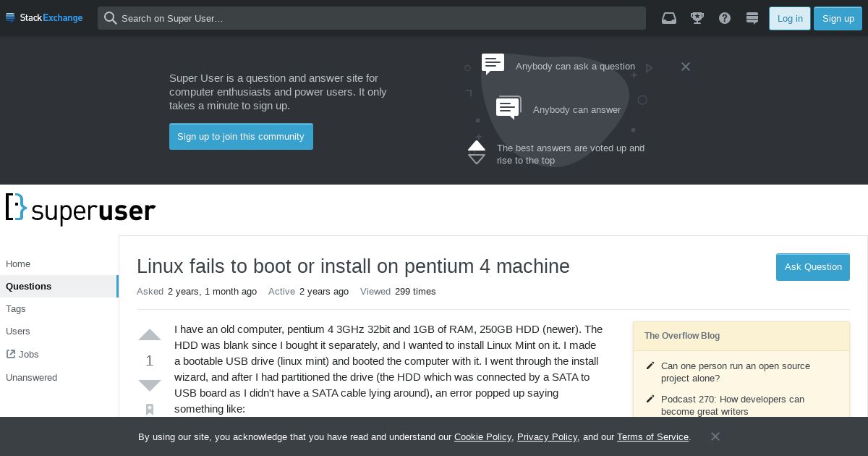Image resolution: width=868 pixels, height=456 pixels.
Task: Open the achievements trophy icon
Action: (697, 18)
